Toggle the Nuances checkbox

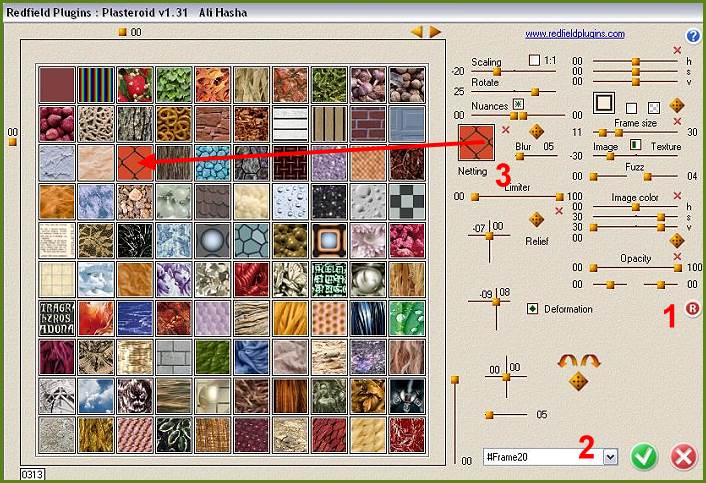pos(518,103)
